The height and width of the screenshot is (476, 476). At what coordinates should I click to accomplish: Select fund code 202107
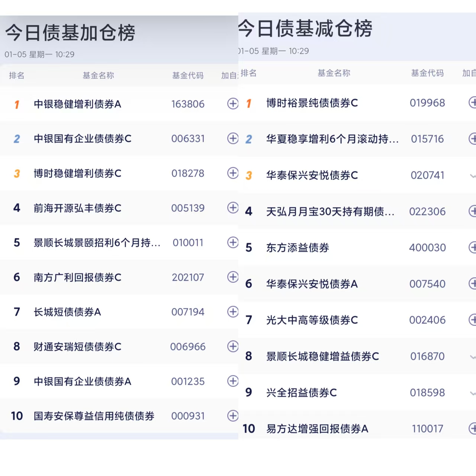click(x=188, y=277)
